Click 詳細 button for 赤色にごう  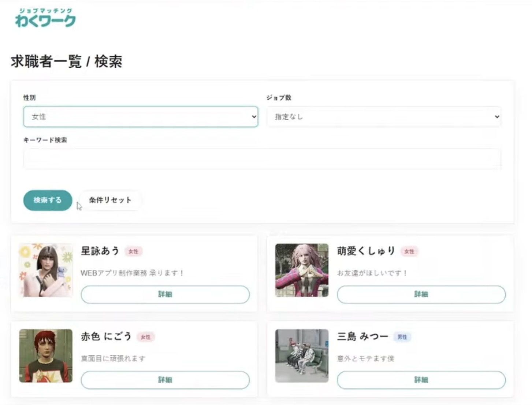pyautogui.click(x=165, y=380)
